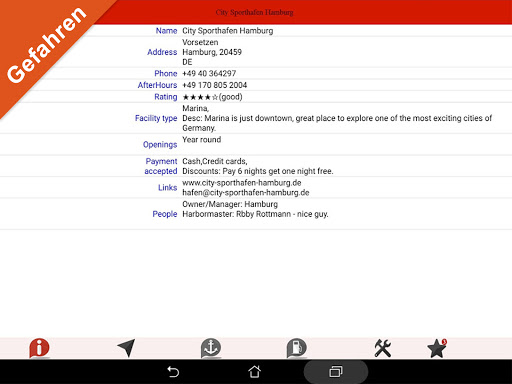The width and height of the screenshot is (512, 384).
Task: Tap the star rating (good)
Action: (x=212, y=97)
